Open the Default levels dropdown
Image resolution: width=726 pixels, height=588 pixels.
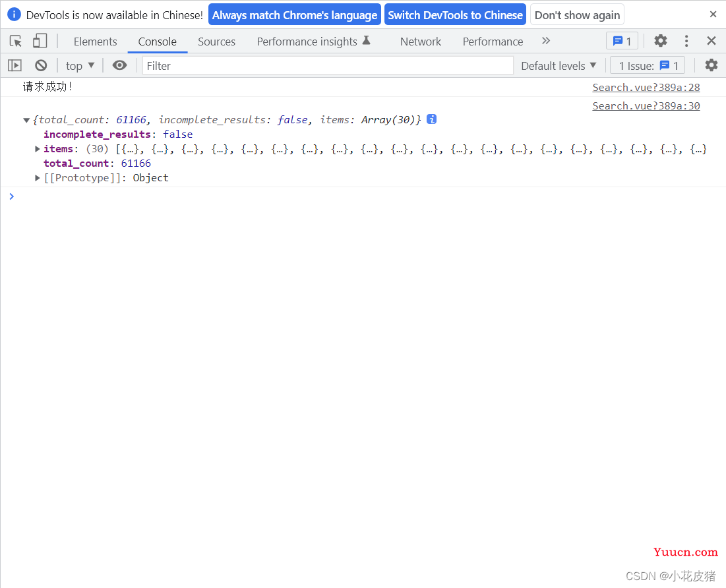click(x=559, y=66)
